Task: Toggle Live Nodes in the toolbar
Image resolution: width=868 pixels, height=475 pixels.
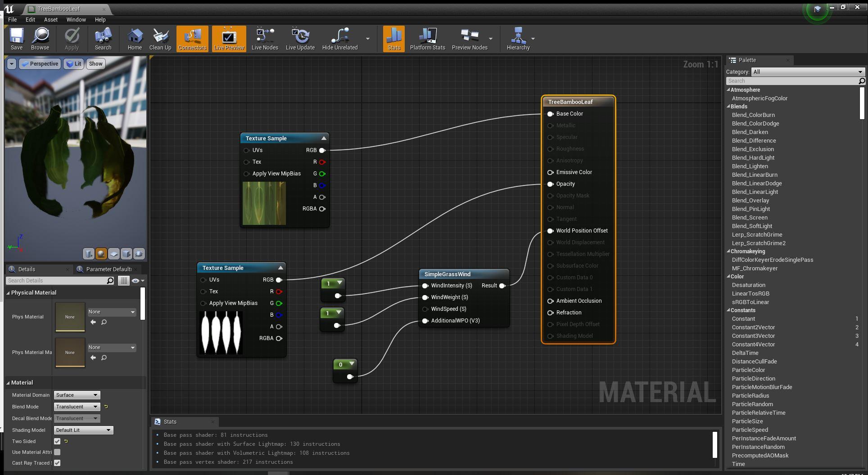Action: click(x=265, y=39)
